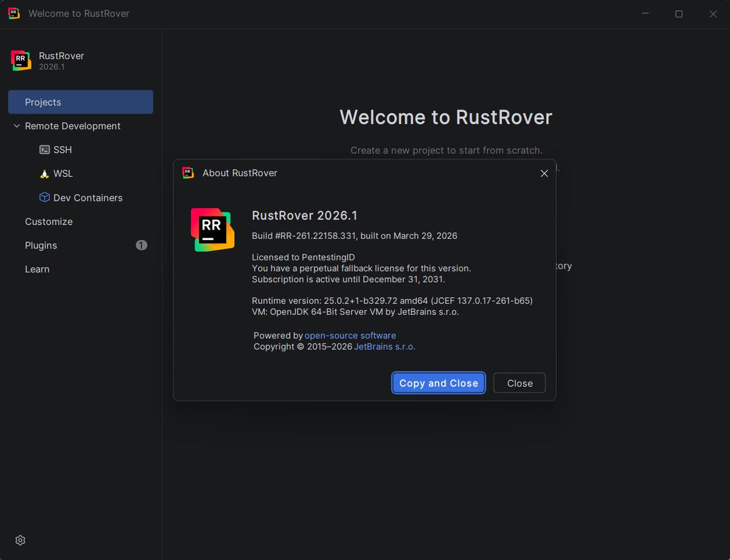This screenshot has width=730, height=560.
Task: Open the Customize section
Action: 49,221
